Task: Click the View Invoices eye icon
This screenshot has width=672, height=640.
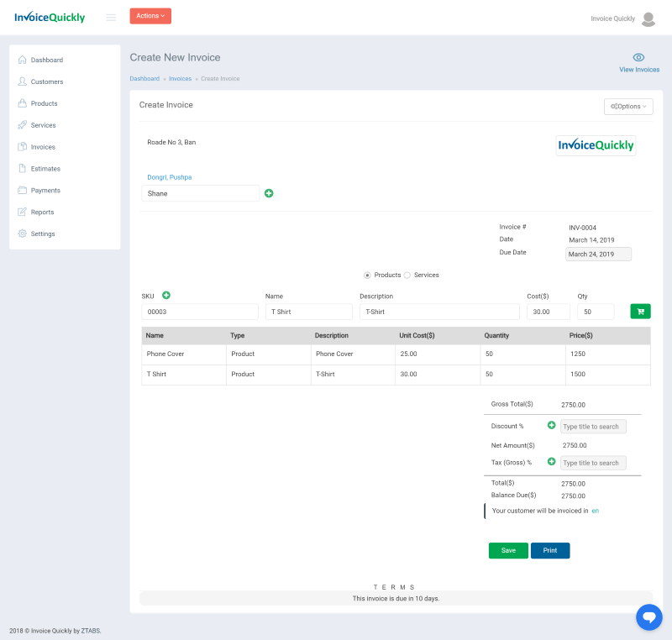Action: click(x=638, y=57)
